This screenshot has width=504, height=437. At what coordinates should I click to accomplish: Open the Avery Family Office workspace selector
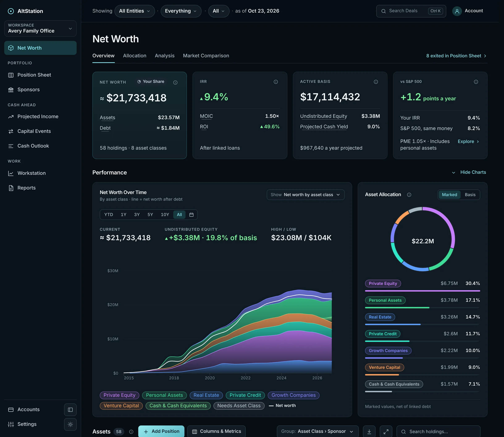[40, 28]
